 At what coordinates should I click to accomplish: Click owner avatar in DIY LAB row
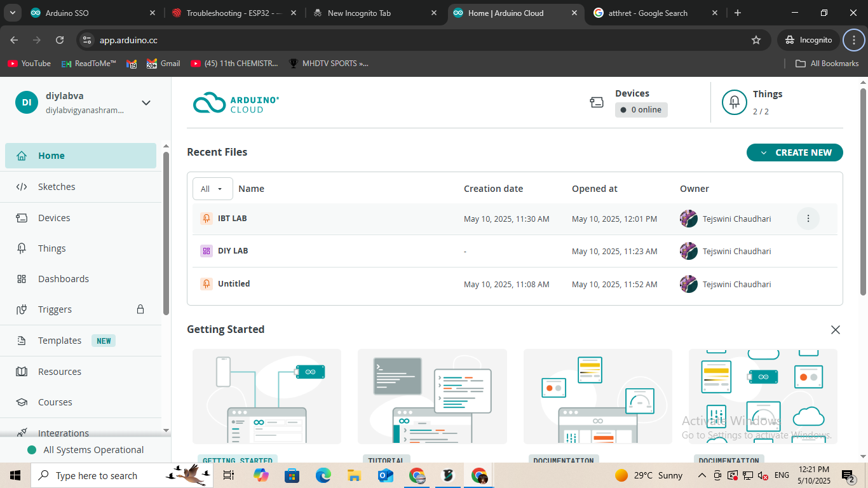tap(689, 251)
